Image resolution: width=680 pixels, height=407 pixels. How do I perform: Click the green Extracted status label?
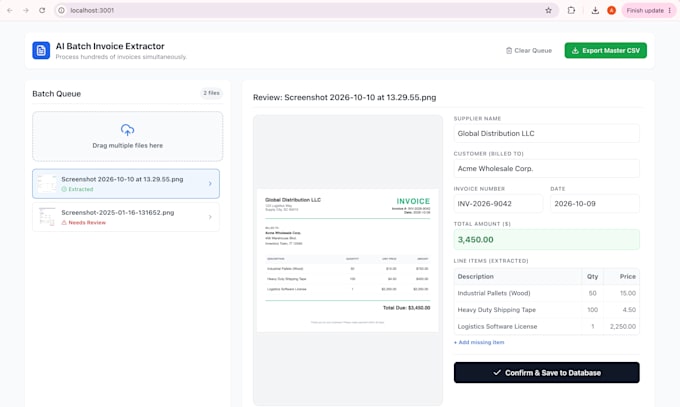click(77, 189)
